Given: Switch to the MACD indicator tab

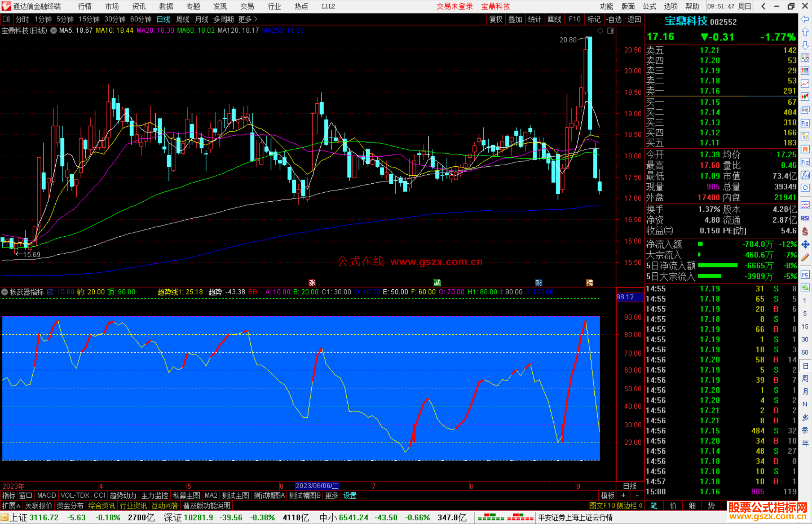Looking at the screenshot, I should pyautogui.click(x=47, y=495).
